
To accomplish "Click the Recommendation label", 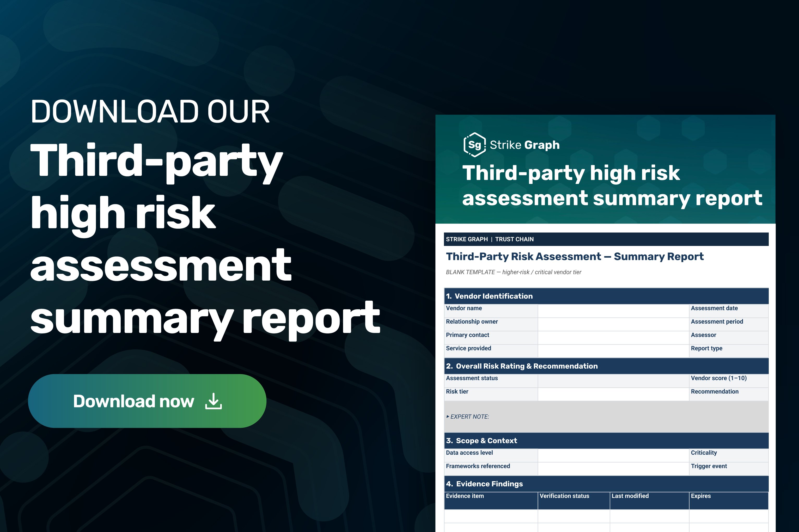I will (715, 392).
